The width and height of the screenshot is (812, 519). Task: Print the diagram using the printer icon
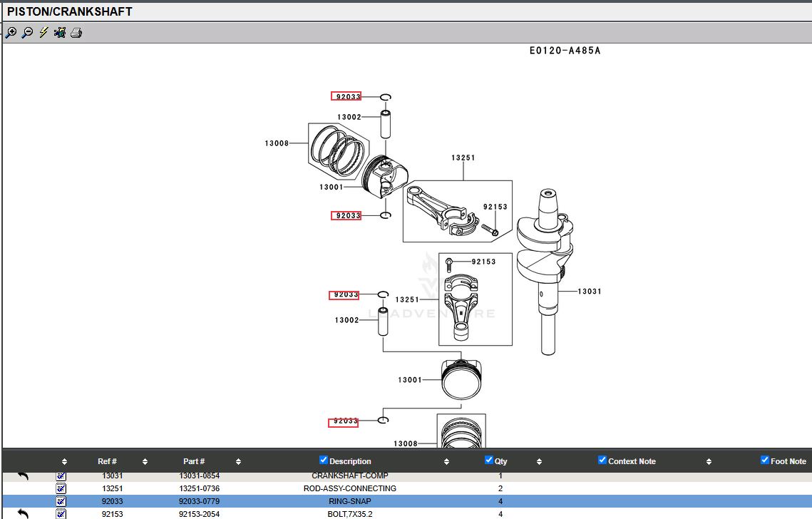(76, 33)
